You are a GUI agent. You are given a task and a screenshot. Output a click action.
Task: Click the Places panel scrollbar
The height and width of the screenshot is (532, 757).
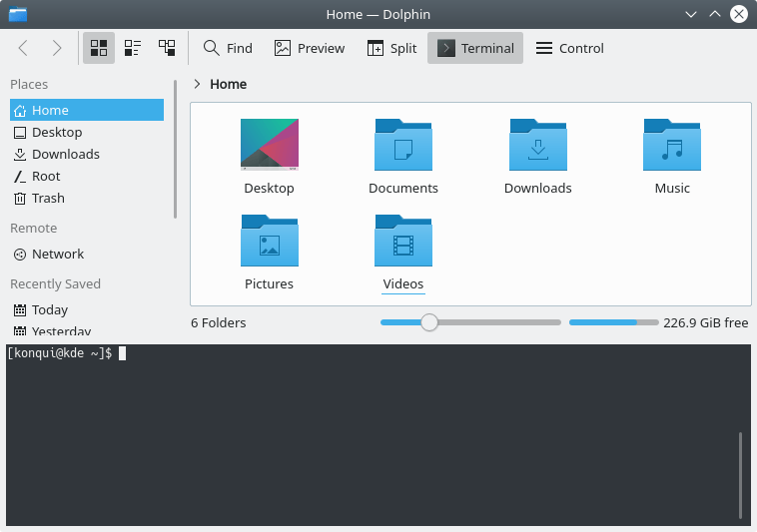point(175,150)
